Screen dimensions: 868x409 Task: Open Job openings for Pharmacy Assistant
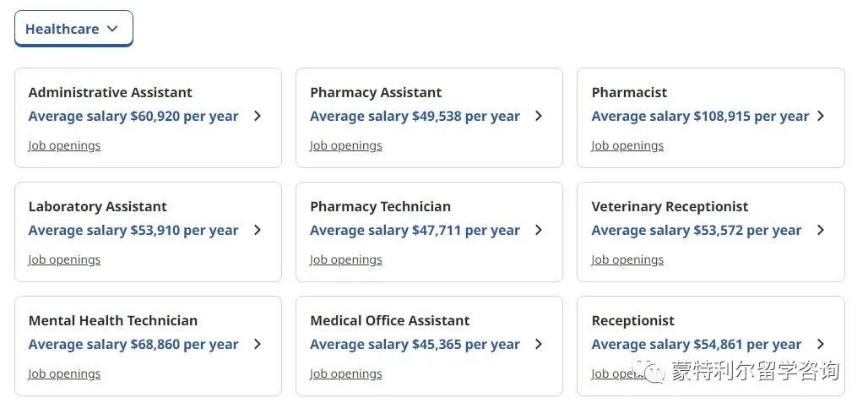346,145
